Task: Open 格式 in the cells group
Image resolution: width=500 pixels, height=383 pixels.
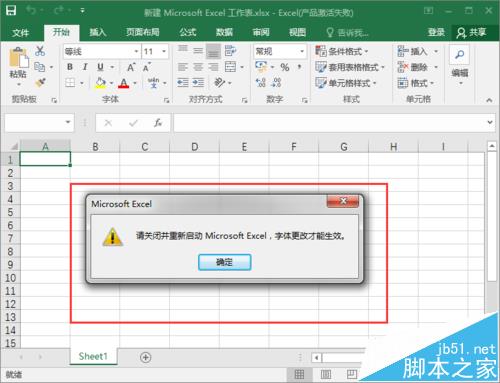Action: pyautogui.click(x=416, y=83)
